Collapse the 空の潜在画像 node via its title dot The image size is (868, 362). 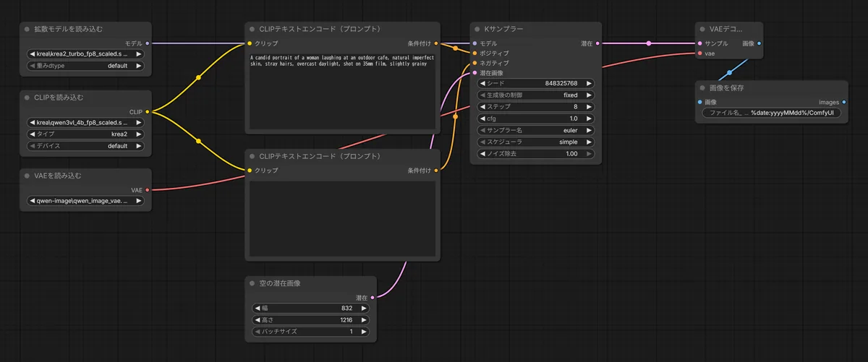[252, 283]
